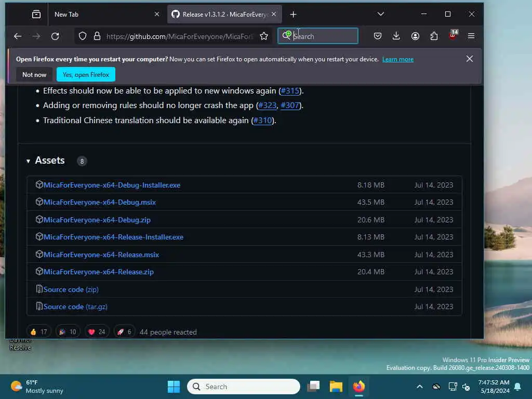The width and height of the screenshot is (532, 399).
Task: Open uBlock extension with 14 badge
Action: (x=453, y=35)
